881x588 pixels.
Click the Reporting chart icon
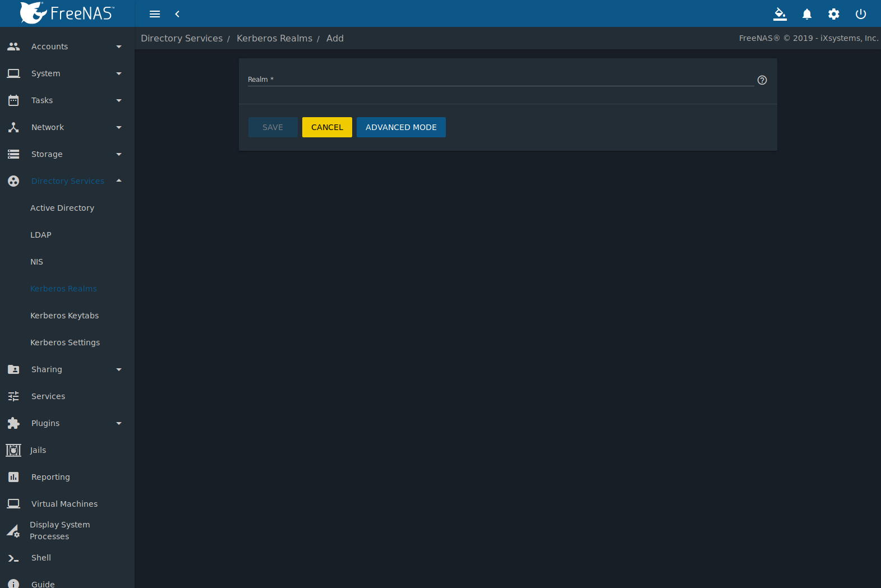click(x=13, y=477)
